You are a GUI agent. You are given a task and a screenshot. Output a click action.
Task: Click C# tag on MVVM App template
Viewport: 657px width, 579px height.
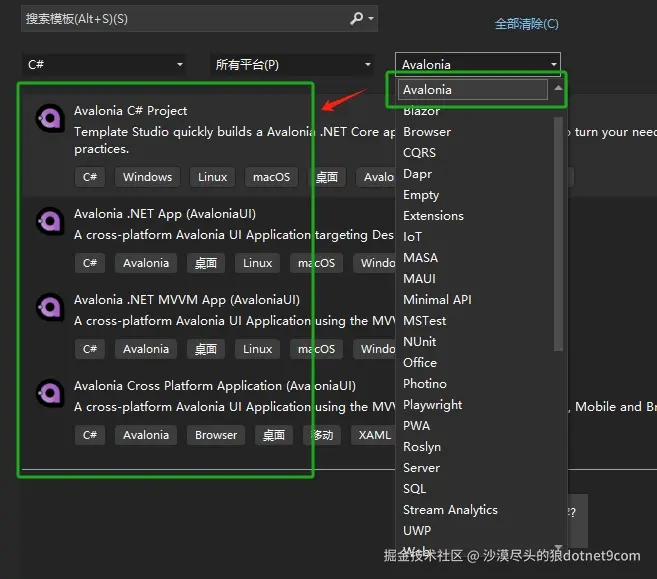tap(90, 349)
